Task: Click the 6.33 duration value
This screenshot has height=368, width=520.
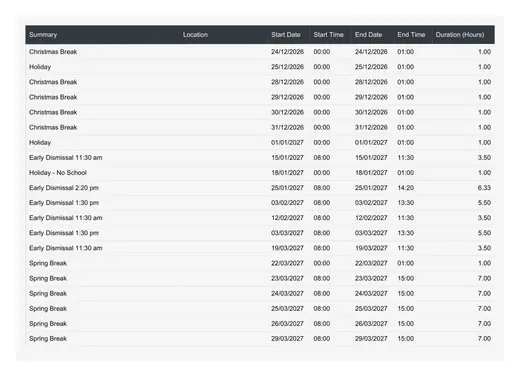Action: [484, 188]
